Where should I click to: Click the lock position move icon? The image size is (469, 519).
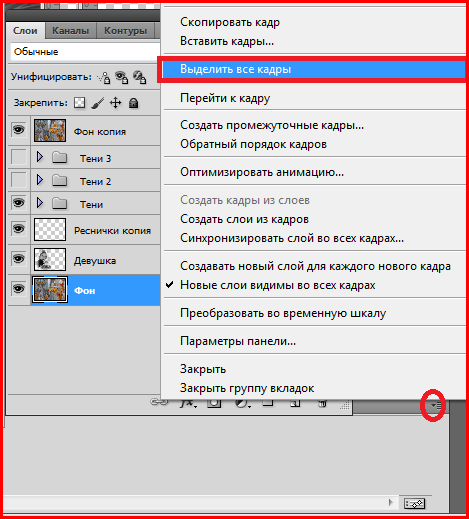pyautogui.click(x=116, y=103)
